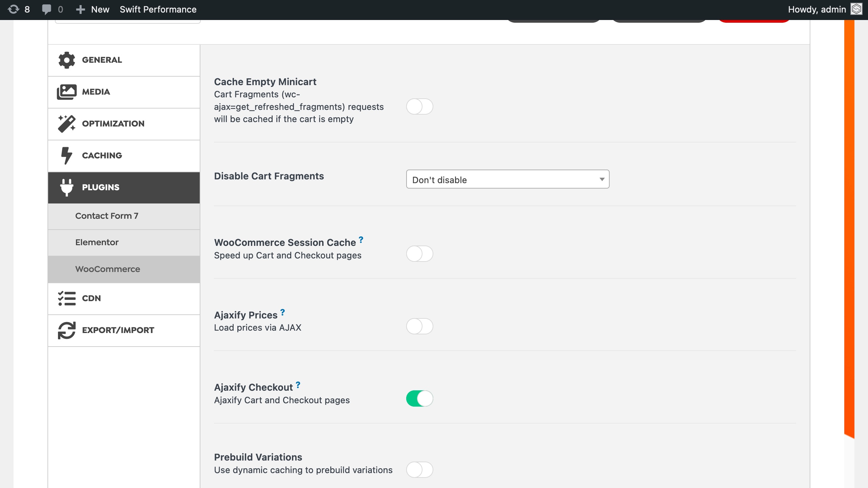
Task: Select WooCommerce plugin settings
Action: click(124, 269)
